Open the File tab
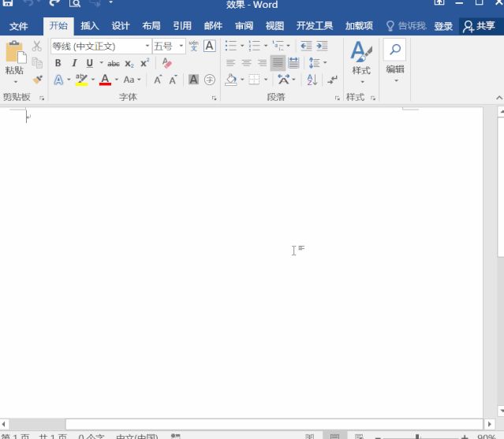 (19, 26)
